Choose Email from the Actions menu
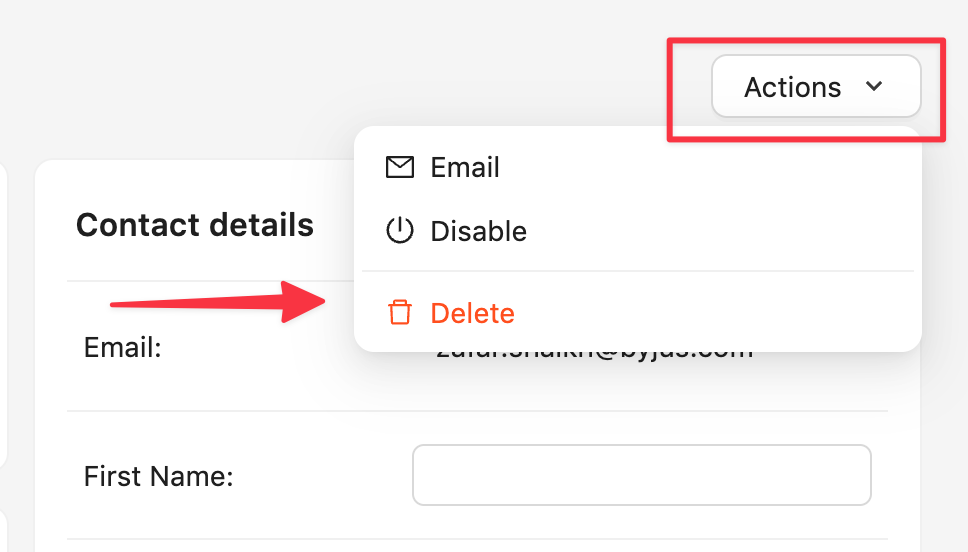The width and height of the screenshot is (968, 552). tap(465, 167)
